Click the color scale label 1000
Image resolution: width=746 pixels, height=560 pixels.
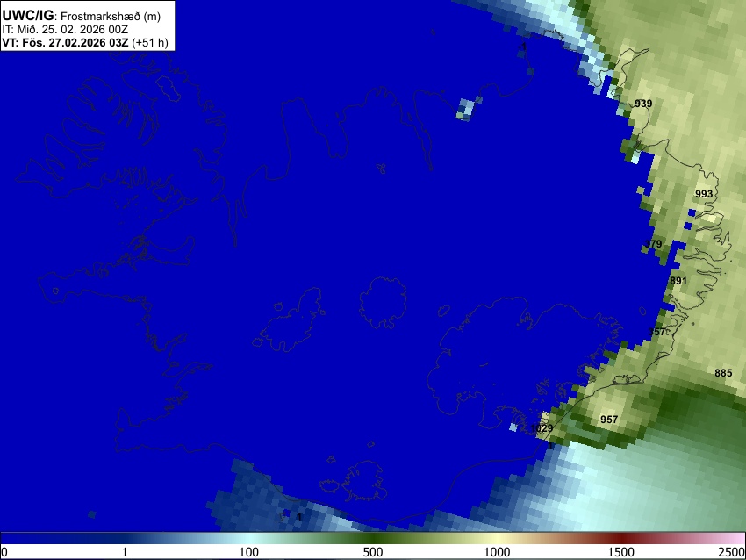(497, 552)
